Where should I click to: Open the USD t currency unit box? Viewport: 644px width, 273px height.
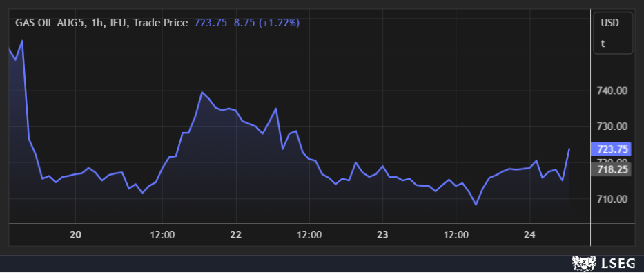(613, 33)
